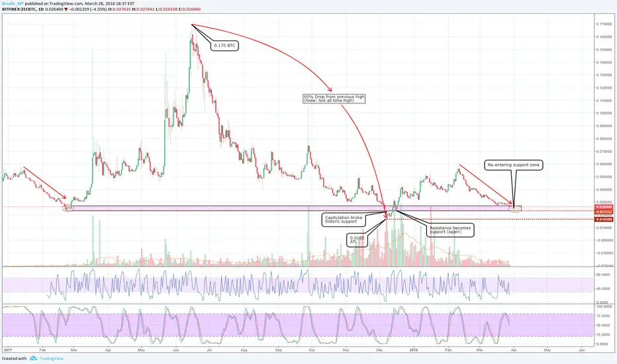Select 'Capitulation broke historic support' callout
This screenshot has width=617, height=364.
pyautogui.click(x=344, y=220)
